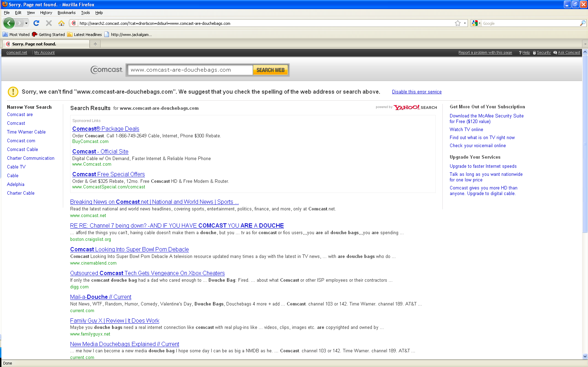The width and height of the screenshot is (588, 367).
Task: Click the Google search engine icon
Action: click(475, 23)
